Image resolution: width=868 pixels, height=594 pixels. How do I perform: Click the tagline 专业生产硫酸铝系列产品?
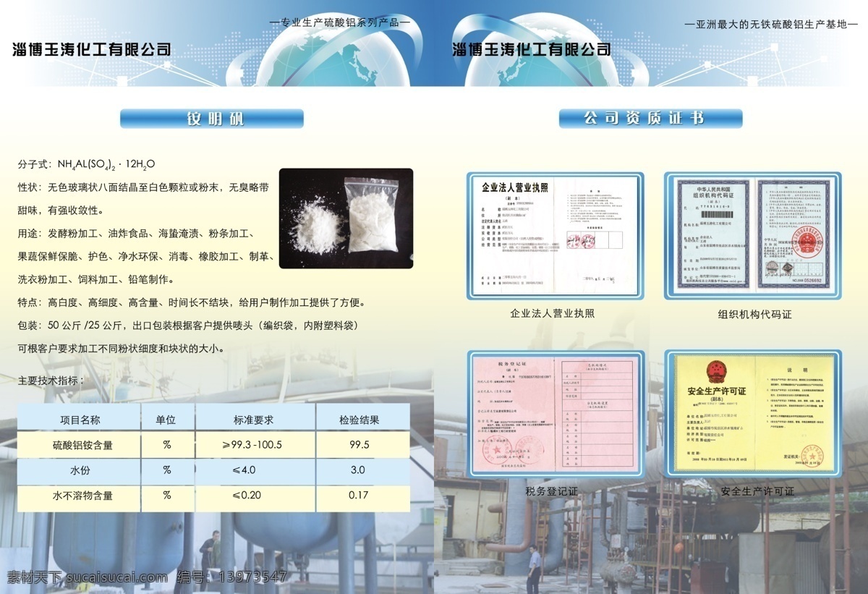click(x=340, y=22)
